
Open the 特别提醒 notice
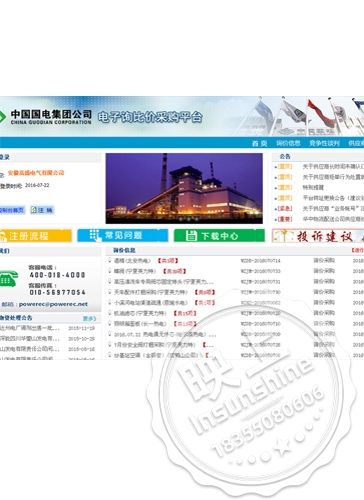coord(313,187)
